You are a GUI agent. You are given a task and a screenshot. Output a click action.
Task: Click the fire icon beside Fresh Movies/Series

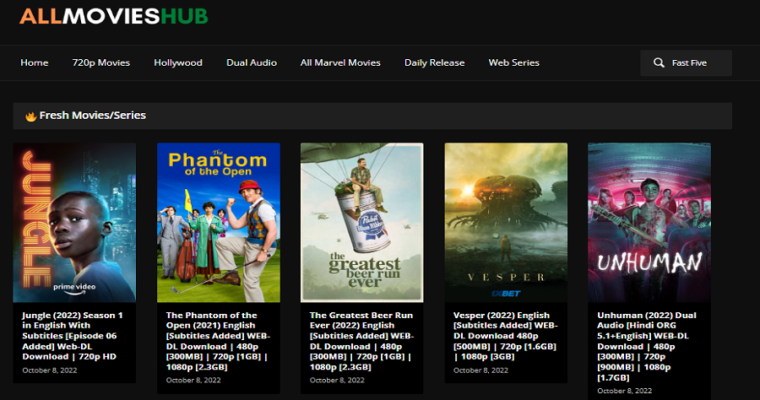pos(31,116)
